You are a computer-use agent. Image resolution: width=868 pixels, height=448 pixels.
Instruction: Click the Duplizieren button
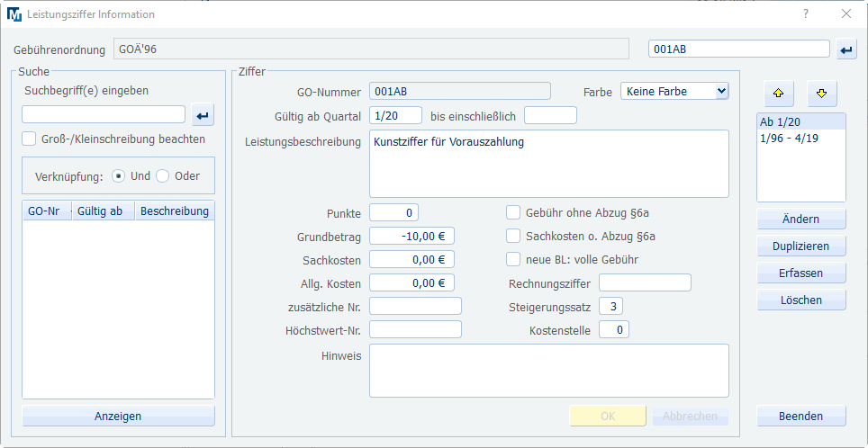(x=801, y=246)
